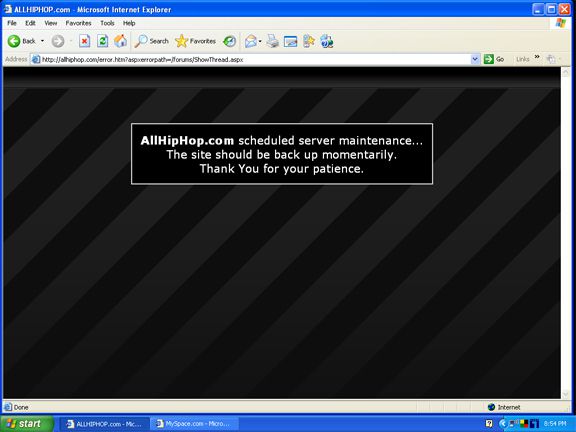
Task: Open the Favorites menu
Action: [x=78, y=23]
